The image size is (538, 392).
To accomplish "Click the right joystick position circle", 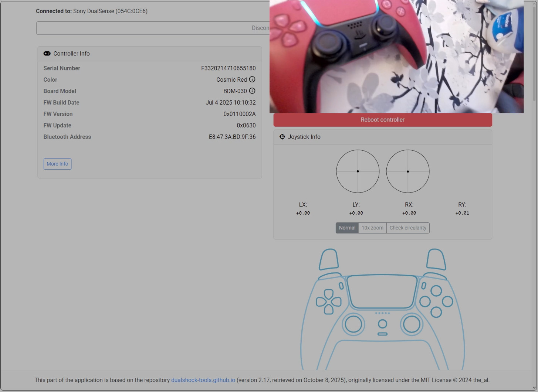I will [x=408, y=171].
